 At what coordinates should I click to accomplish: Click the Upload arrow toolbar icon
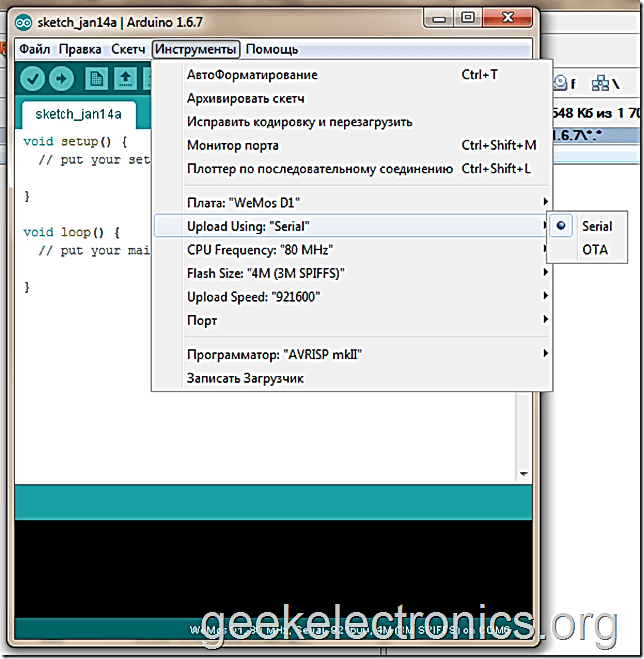(61, 78)
